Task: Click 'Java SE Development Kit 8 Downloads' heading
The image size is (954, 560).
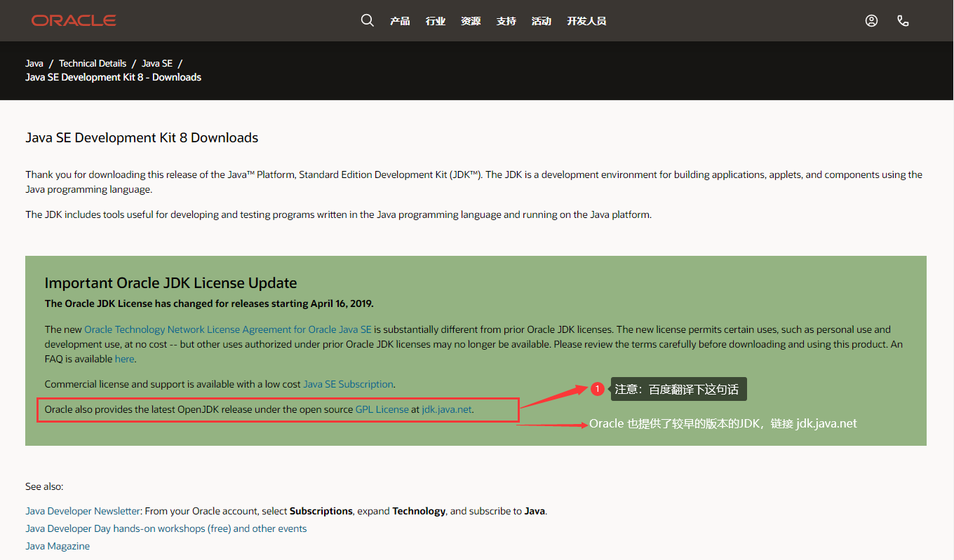Action: pos(142,138)
